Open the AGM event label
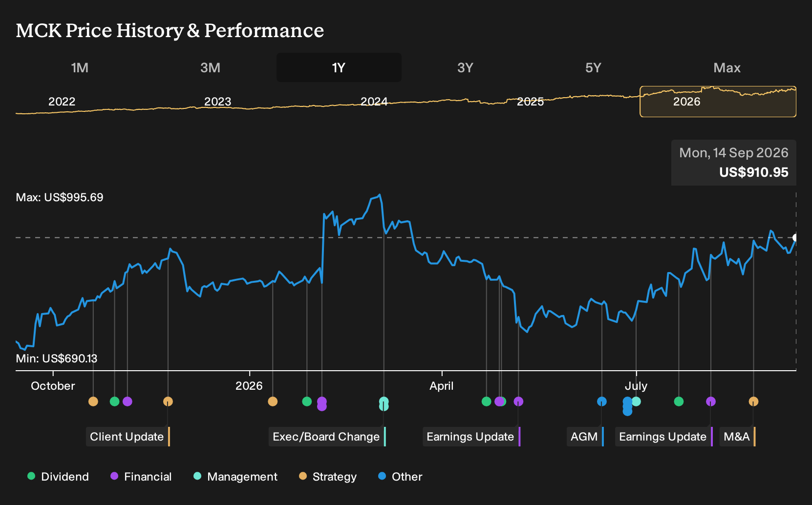This screenshot has height=505, width=812. [x=585, y=437]
